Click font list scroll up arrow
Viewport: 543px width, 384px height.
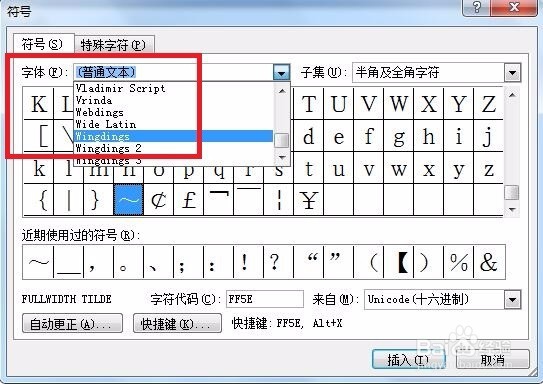tap(282, 91)
